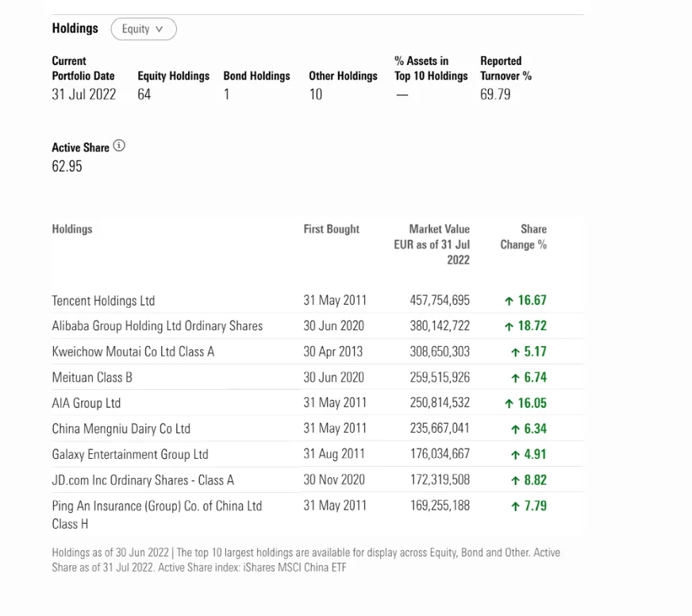The height and width of the screenshot is (616, 692).
Task: Click the Market Value EUR column header
Action: [x=432, y=244]
